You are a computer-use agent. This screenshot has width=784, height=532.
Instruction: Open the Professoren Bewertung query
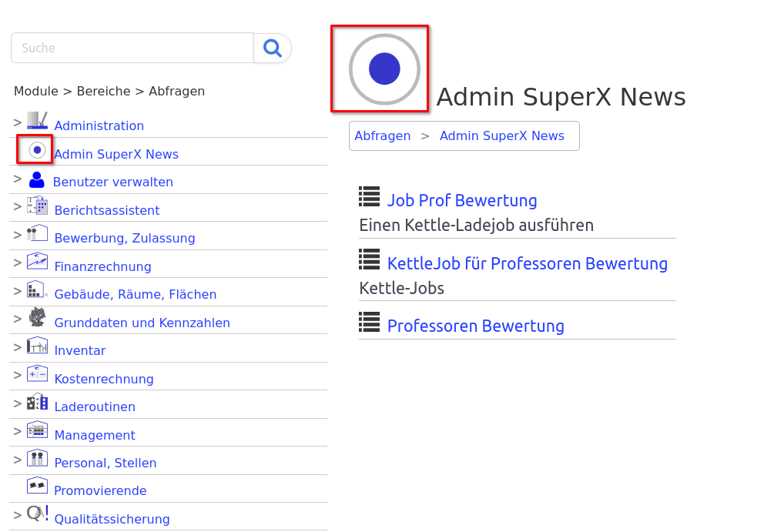click(x=475, y=326)
